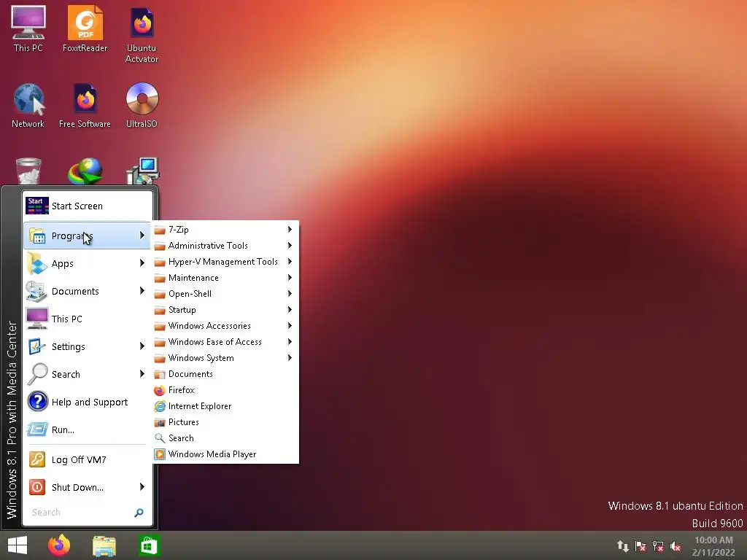Expand the Programs submenu arrow
Viewport: 747px width, 560px height.
click(142, 236)
